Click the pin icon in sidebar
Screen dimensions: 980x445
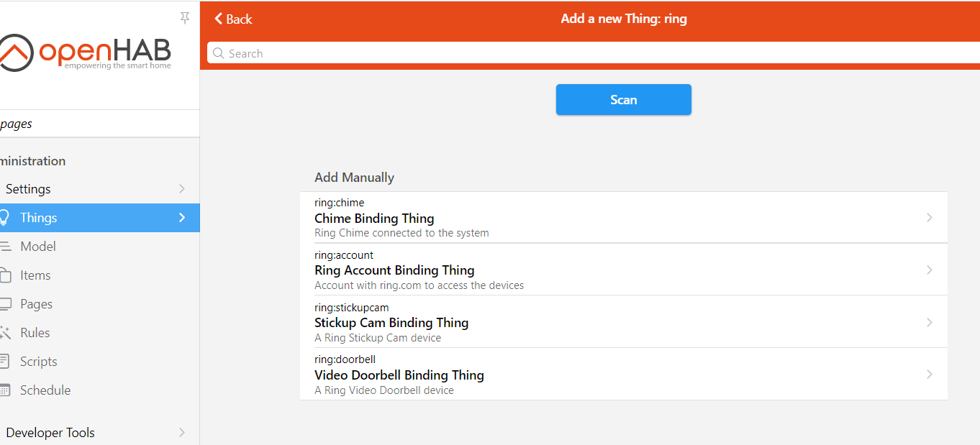185,18
